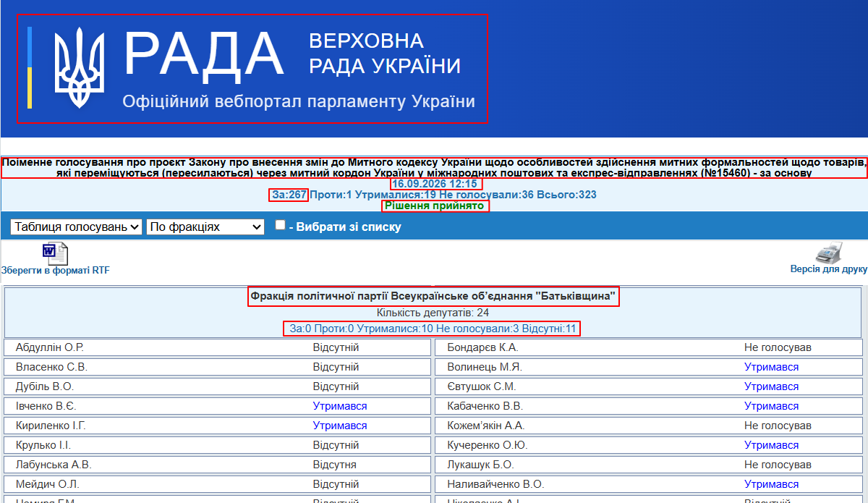
Task: Select deputy Власенко С.В.
Action: pyautogui.click(x=51, y=367)
